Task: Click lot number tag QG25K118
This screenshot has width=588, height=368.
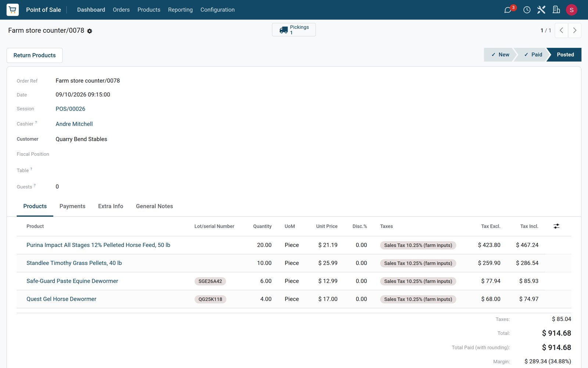Action: pos(210,299)
